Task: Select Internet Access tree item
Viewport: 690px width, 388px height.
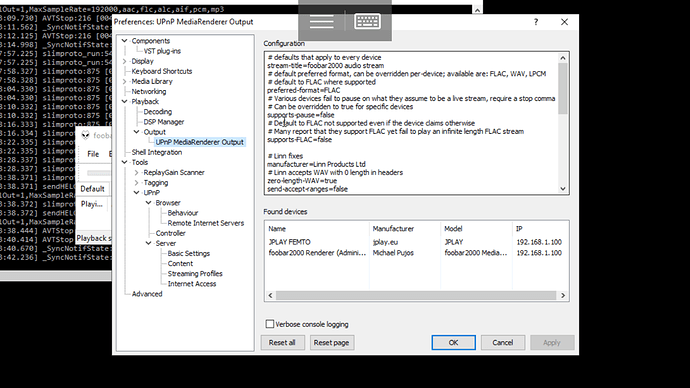Action: [191, 284]
